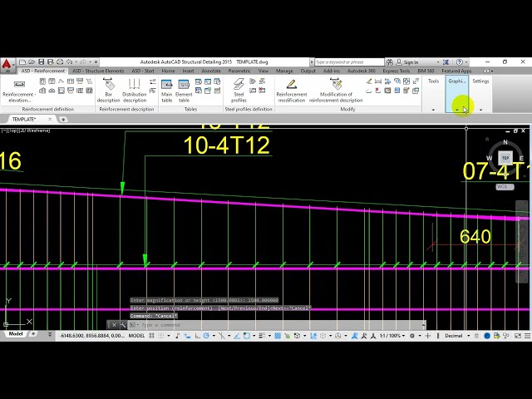Toggle object snap tracking in status bar
This screenshot has width=532, height=399.
(x=237, y=336)
